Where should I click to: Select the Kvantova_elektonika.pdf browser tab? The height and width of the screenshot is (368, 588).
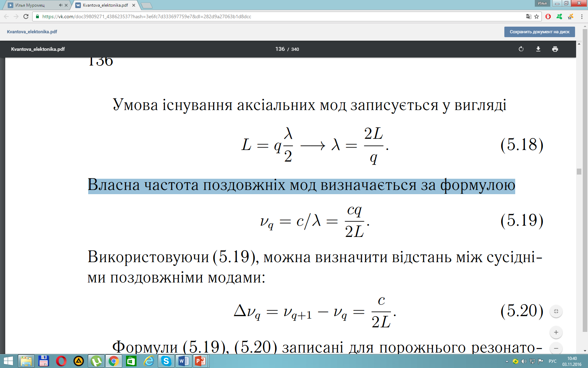point(105,5)
